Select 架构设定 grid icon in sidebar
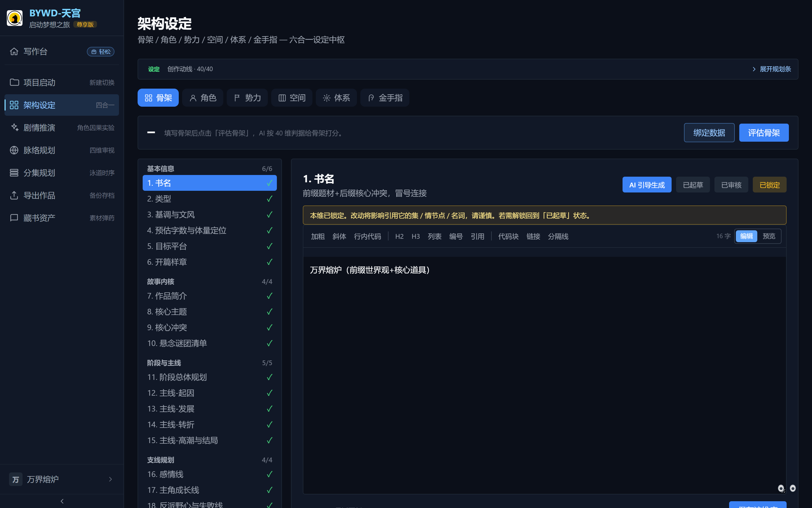 (14, 105)
